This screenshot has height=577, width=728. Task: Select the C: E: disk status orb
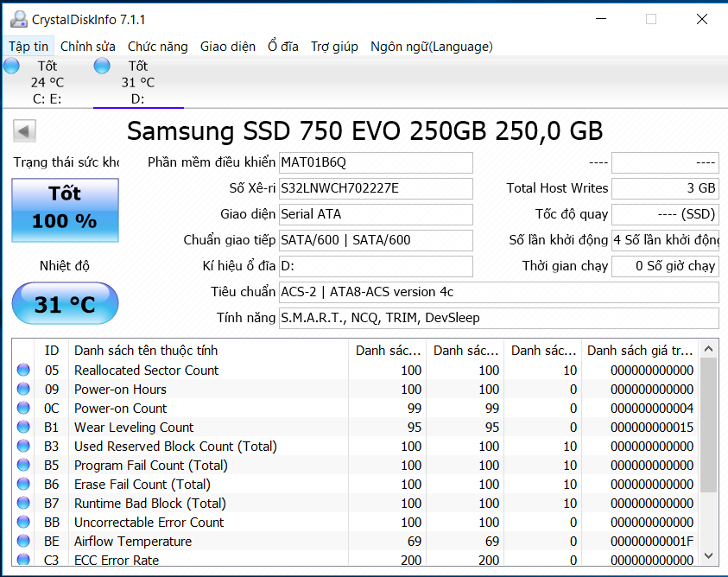coord(11,66)
